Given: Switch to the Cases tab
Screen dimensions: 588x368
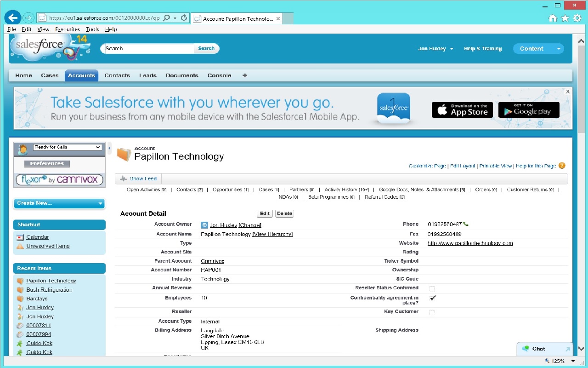Looking at the screenshot, I should [50, 75].
